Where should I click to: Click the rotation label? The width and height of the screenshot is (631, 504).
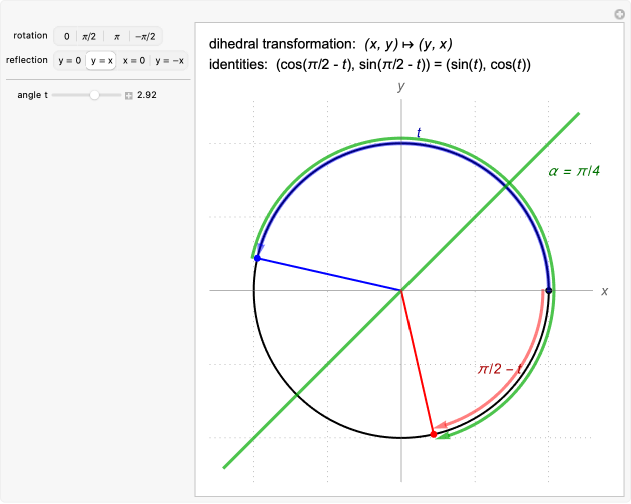(x=30, y=35)
